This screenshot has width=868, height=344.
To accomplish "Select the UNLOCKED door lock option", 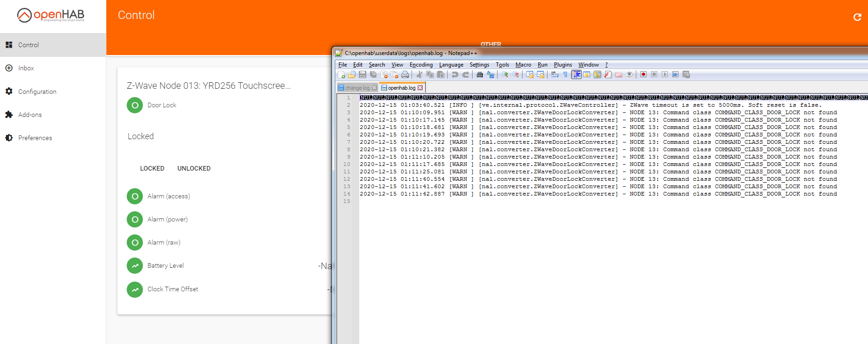I will pos(194,168).
